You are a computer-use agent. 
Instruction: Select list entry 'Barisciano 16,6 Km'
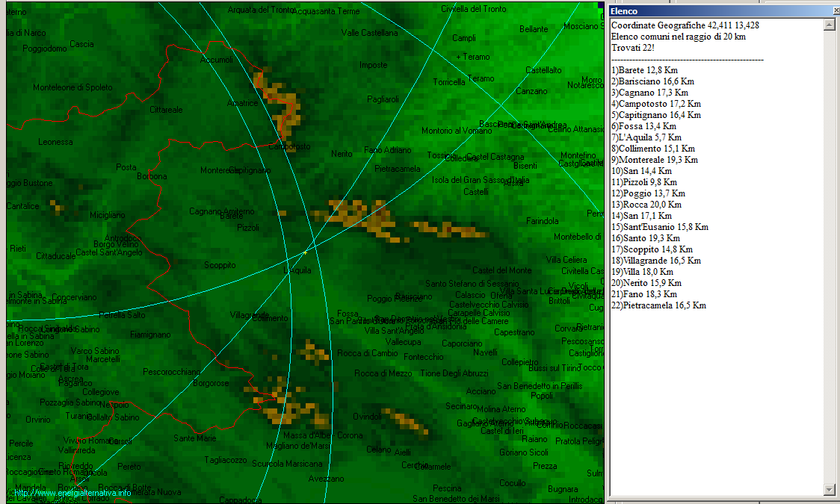(652, 81)
